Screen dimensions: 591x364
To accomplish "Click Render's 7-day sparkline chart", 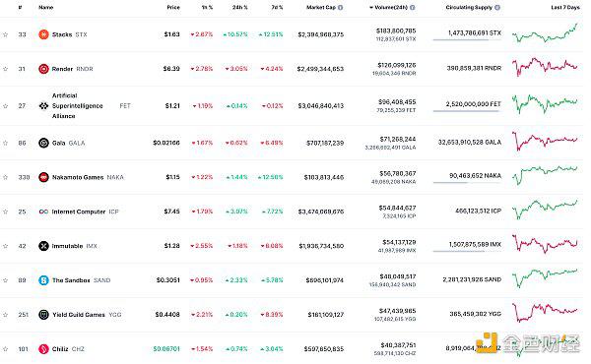I will coord(545,67).
